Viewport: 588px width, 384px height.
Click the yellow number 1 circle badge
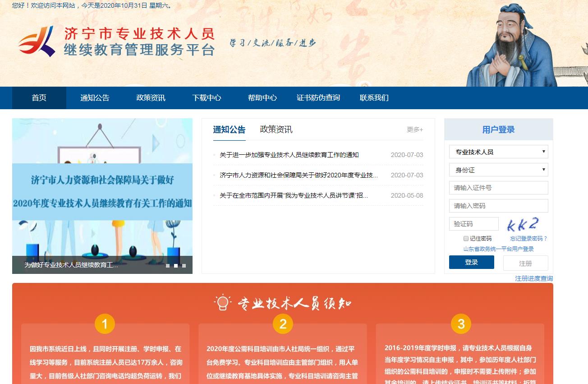click(x=105, y=324)
